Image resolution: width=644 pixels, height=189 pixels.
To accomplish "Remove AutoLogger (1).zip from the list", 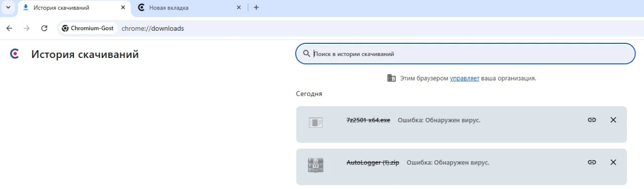I will click(613, 162).
